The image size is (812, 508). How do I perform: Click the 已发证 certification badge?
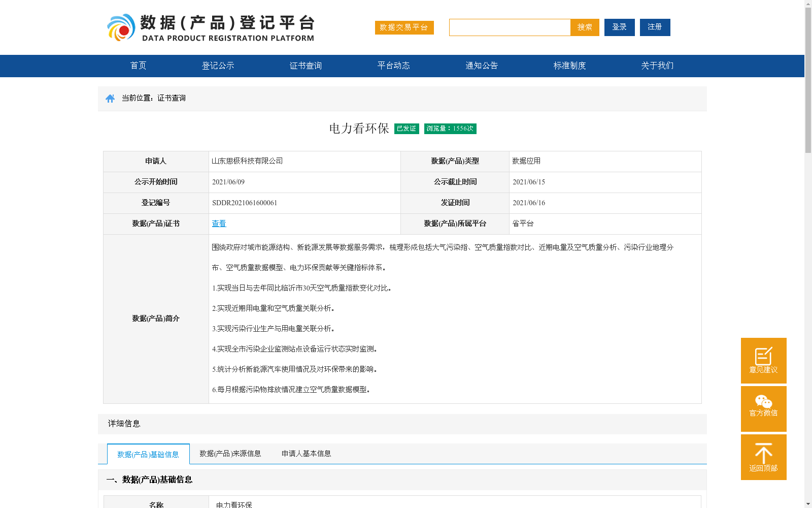pyautogui.click(x=406, y=129)
